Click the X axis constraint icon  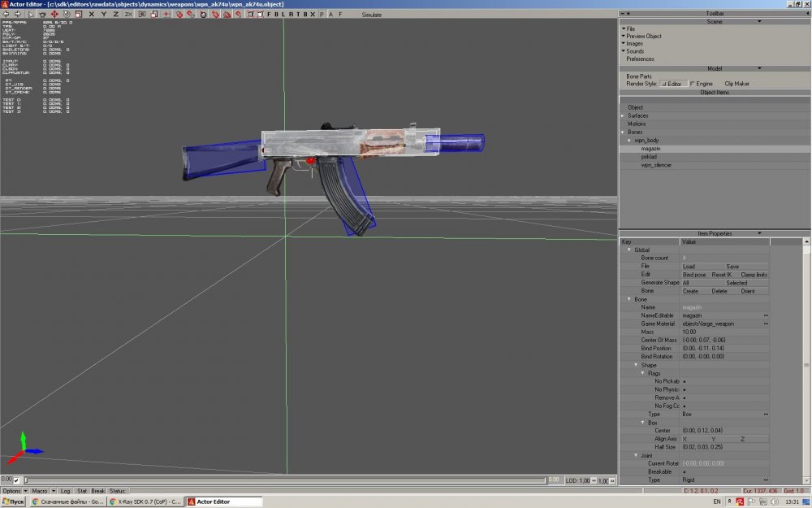click(x=91, y=14)
